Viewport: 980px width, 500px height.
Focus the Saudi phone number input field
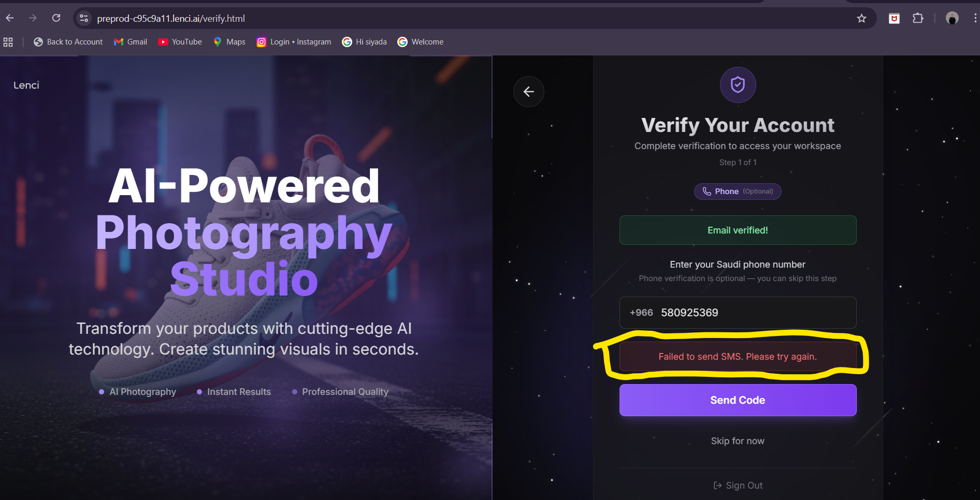[x=751, y=313]
